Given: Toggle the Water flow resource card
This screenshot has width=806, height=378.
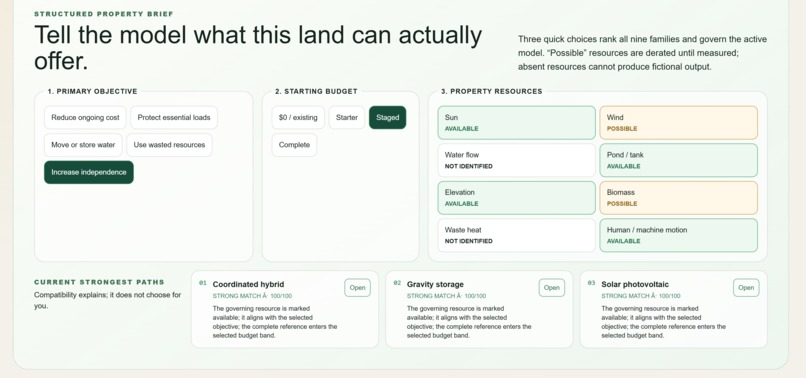Looking at the screenshot, I should (517, 160).
